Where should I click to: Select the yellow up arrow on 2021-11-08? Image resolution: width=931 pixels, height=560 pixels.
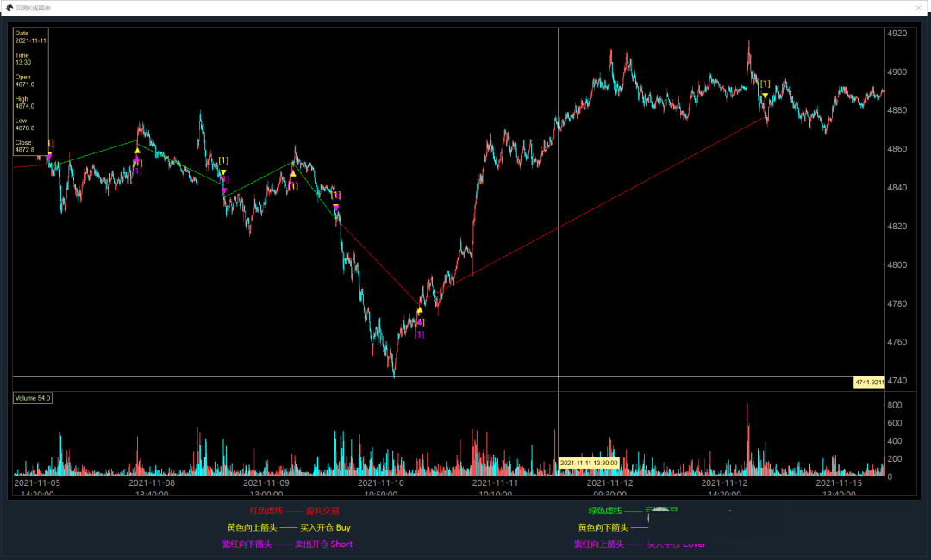pyautogui.click(x=137, y=151)
